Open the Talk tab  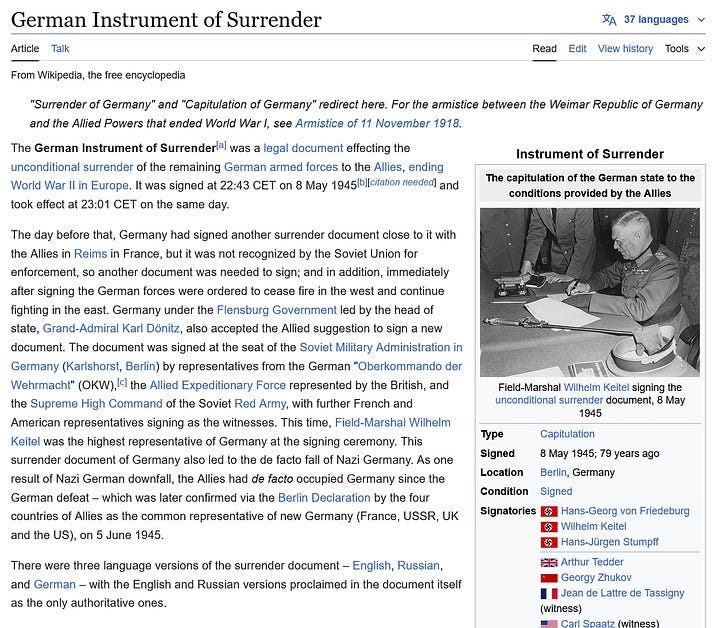[x=60, y=49]
